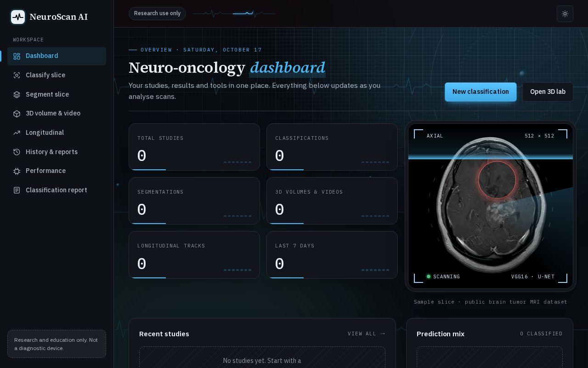This screenshot has height=368, width=588.
Task: Click the Open 3D lab button
Action: [548, 92]
